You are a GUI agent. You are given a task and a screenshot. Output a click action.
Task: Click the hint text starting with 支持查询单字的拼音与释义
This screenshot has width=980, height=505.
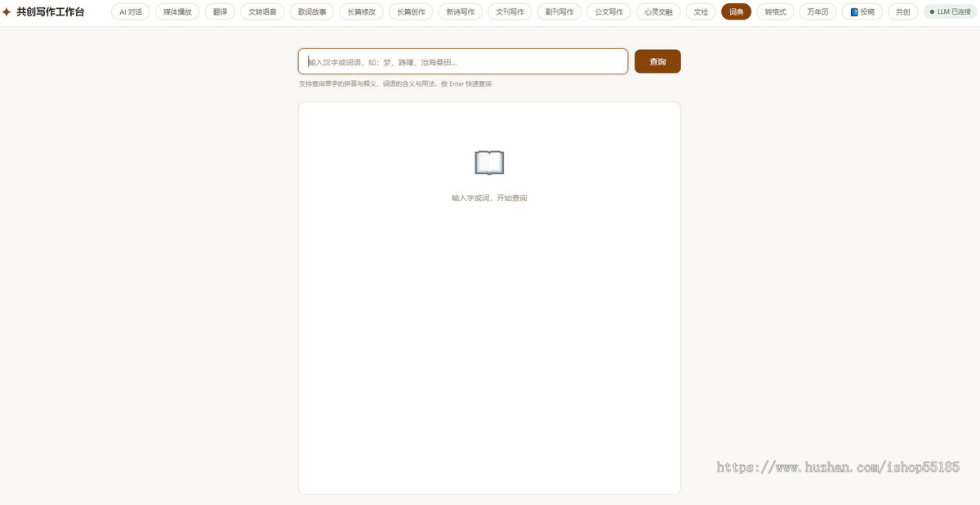tap(395, 84)
